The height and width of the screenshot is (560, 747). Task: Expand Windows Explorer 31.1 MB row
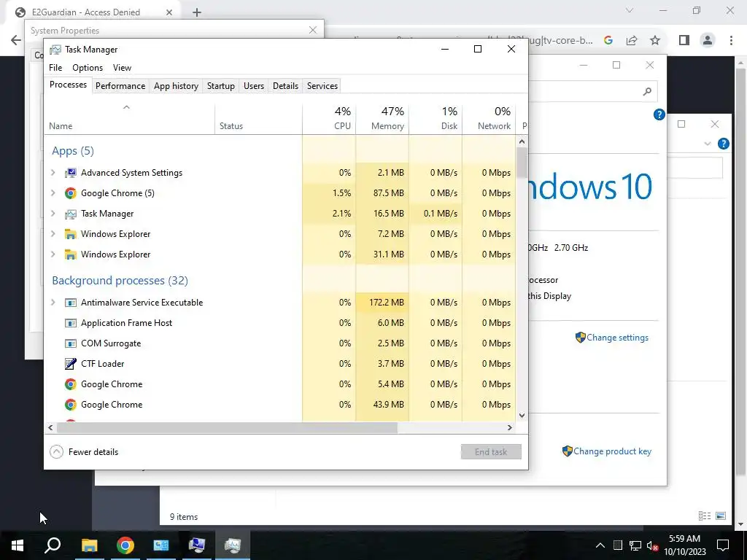tap(53, 254)
